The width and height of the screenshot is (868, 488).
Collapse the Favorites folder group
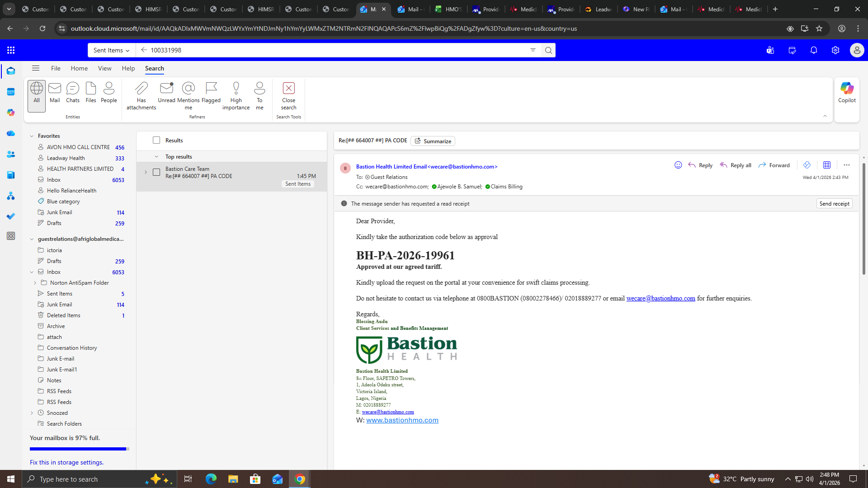coord(32,136)
